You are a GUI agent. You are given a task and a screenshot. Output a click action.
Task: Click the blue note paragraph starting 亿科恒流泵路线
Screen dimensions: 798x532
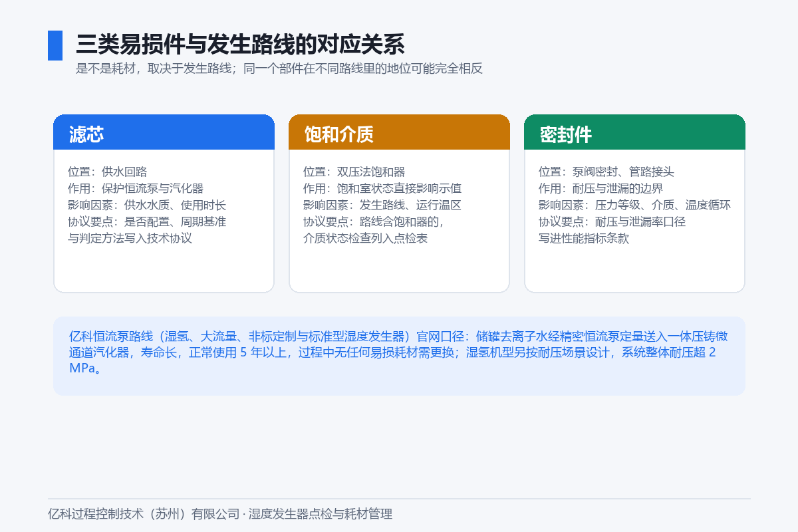tap(399, 352)
